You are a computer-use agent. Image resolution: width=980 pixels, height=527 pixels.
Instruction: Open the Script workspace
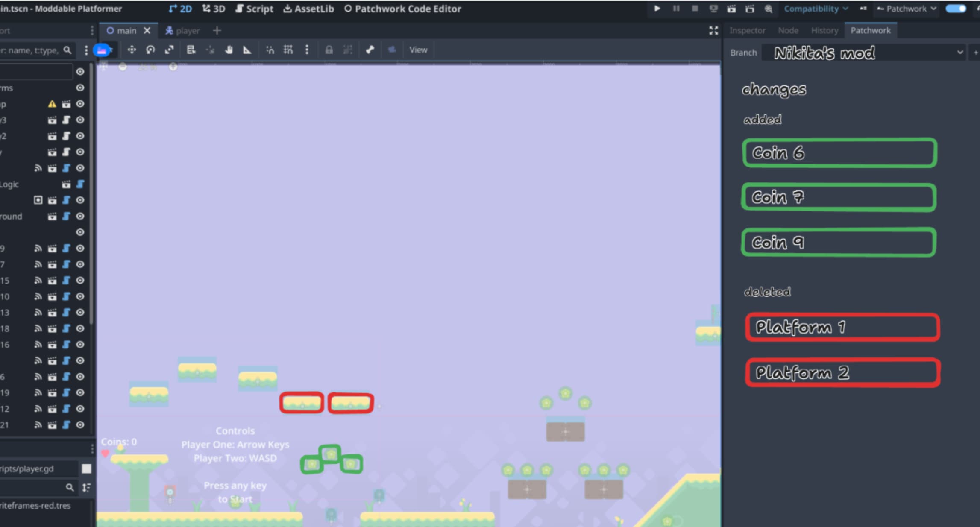[254, 9]
